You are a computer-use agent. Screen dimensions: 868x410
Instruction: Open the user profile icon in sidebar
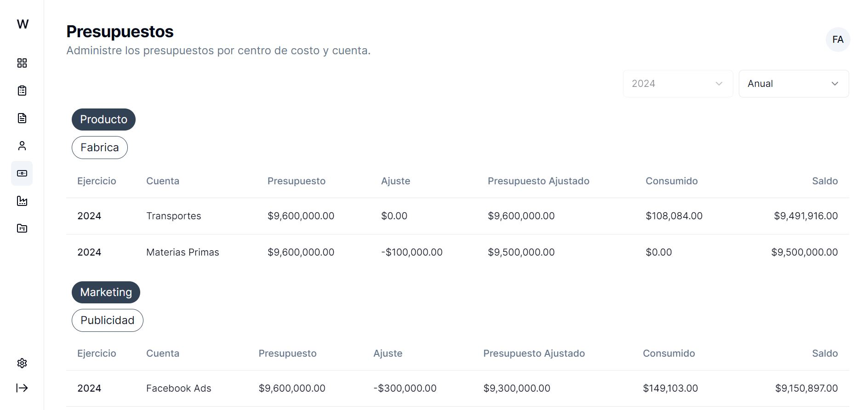(22, 146)
